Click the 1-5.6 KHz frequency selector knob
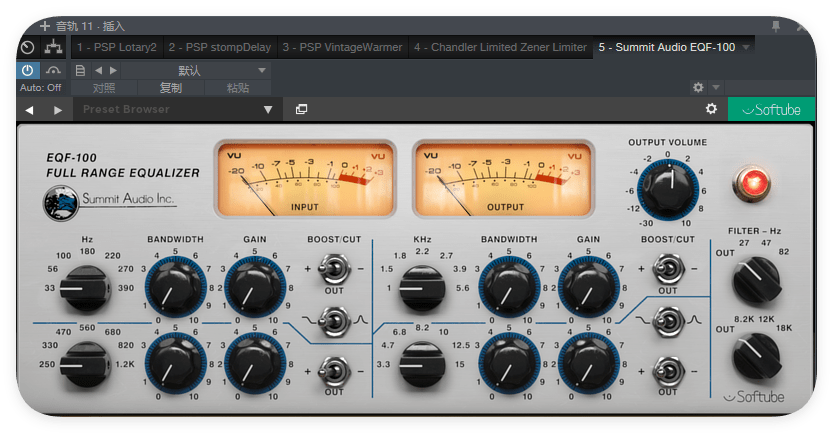 click(x=422, y=288)
